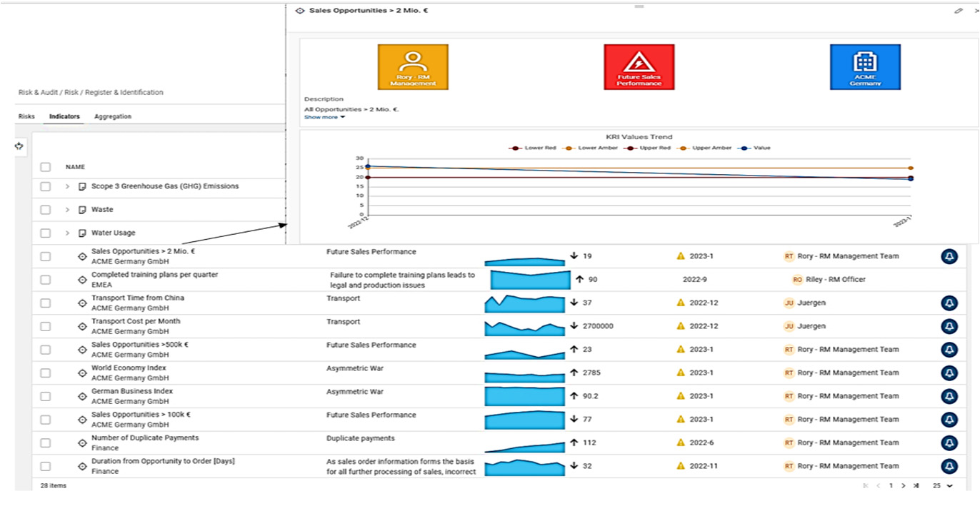Screen dimensions: 980x506
Task: Switch to the Indicators tab
Action: point(64,116)
